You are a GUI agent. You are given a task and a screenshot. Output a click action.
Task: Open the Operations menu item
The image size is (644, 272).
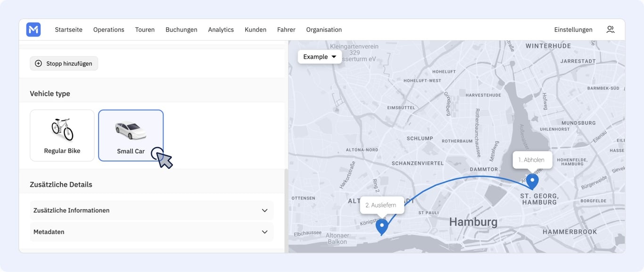[109, 30]
